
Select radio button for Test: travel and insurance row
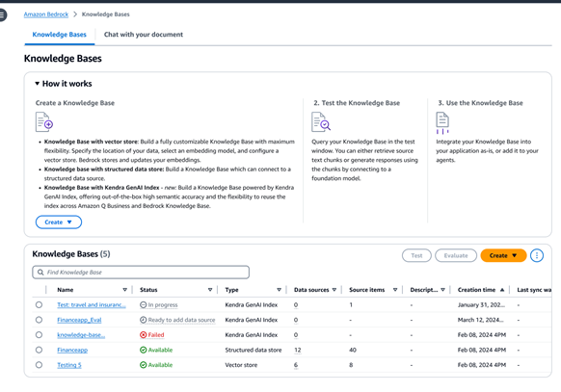(x=39, y=304)
